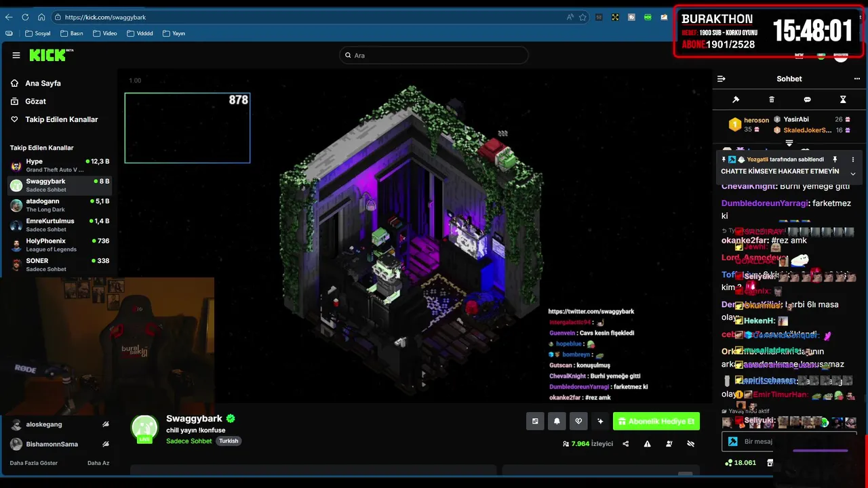Open Sosyal bookmarks folder

point(38,33)
